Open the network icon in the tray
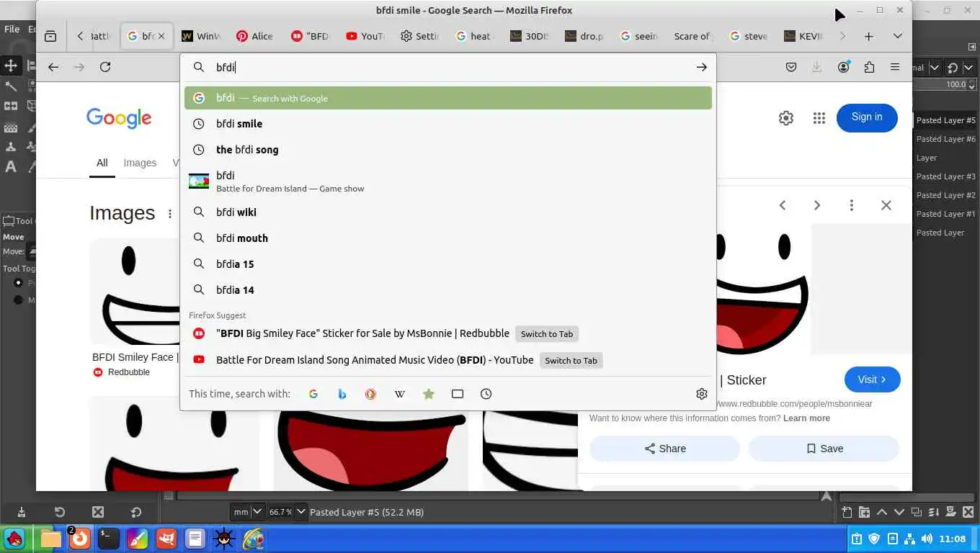 [909, 539]
